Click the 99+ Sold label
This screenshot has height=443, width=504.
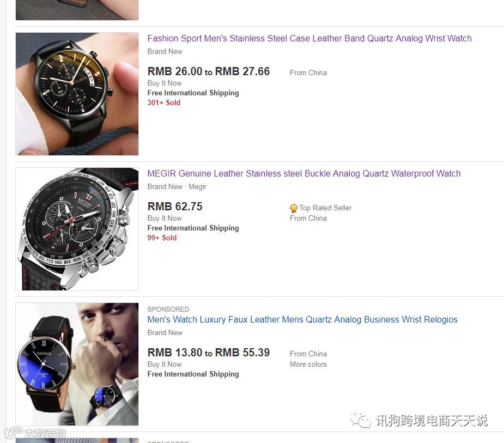pyautogui.click(x=162, y=238)
